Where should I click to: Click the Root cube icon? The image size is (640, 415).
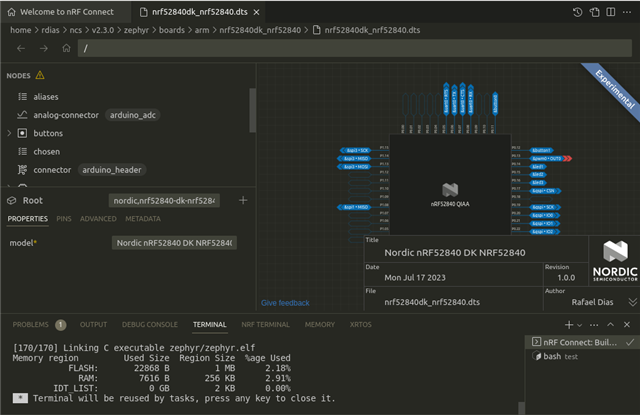click(12, 200)
